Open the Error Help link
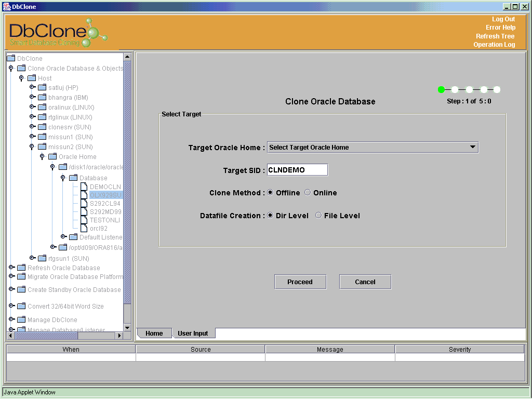The width and height of the screenshot is (532, 399). 500,28
